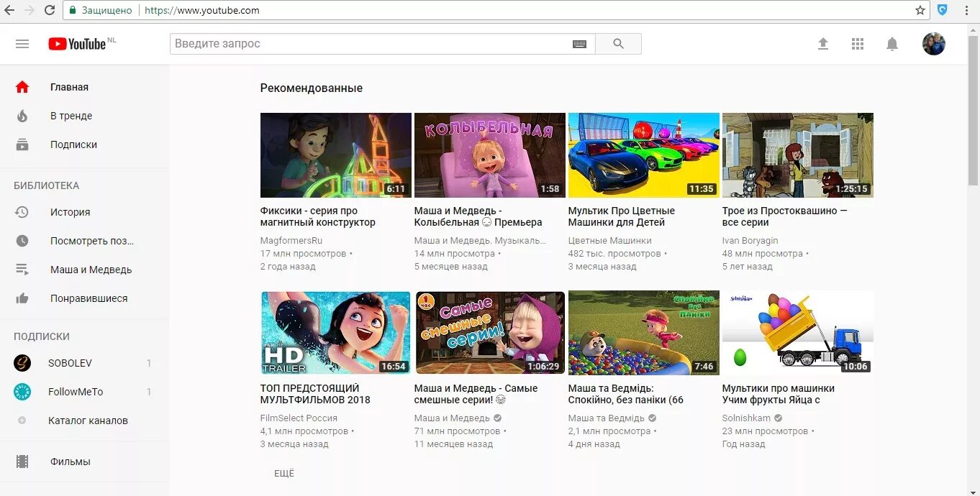Open the Цветные Машинки channel
Image resolution: width=980 pixels, height=496 pixels.
coord(610,240)
